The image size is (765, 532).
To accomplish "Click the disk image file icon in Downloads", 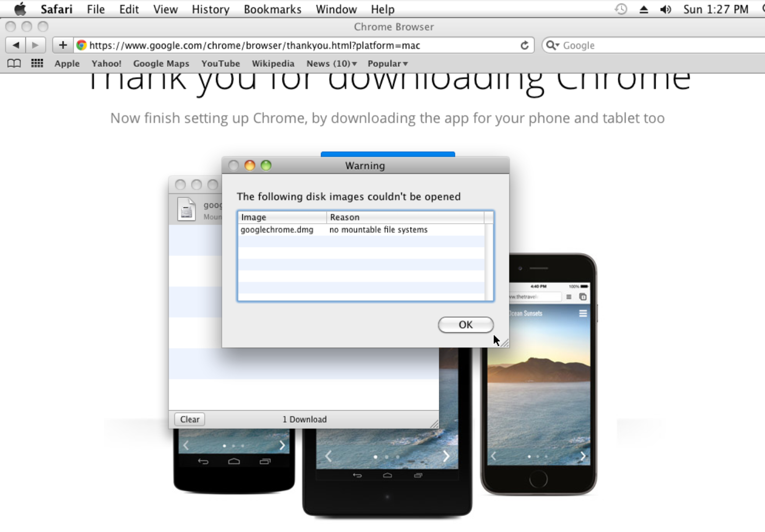I will pos(186,209).
